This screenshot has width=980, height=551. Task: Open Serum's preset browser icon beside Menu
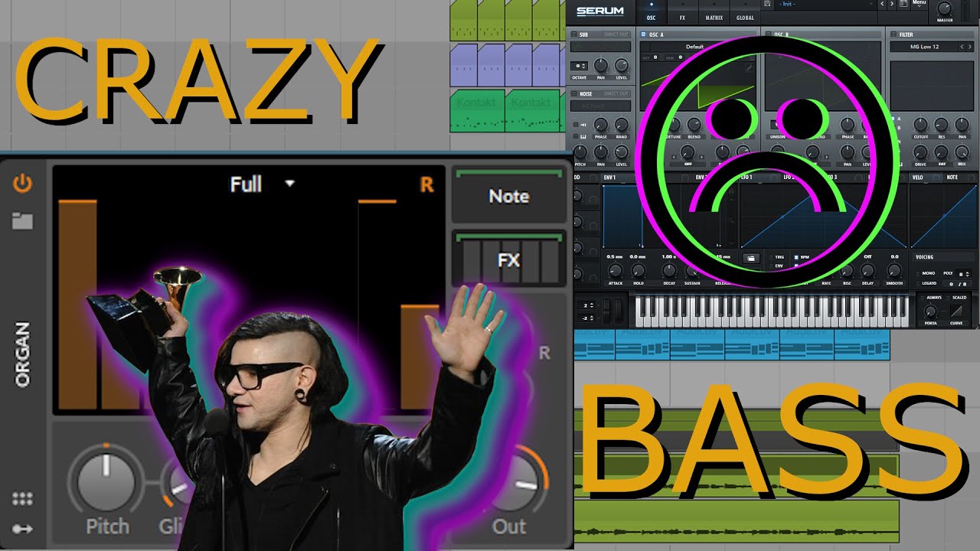click(903, 4)
